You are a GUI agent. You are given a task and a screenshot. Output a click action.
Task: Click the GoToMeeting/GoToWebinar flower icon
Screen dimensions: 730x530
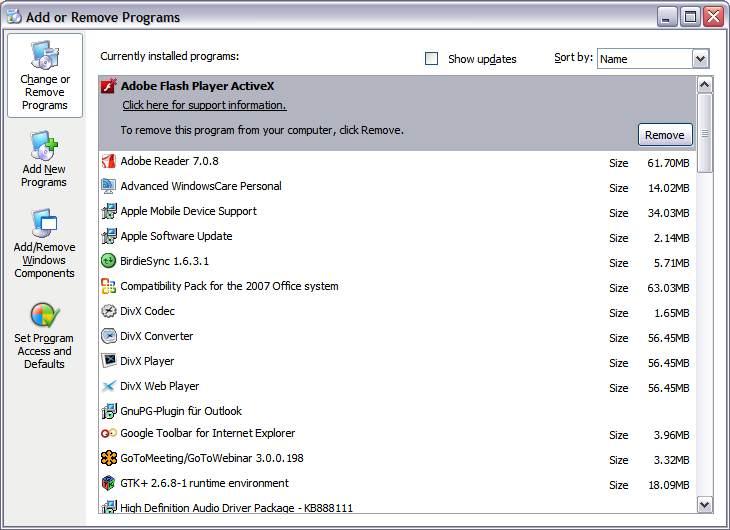[109, 458]
